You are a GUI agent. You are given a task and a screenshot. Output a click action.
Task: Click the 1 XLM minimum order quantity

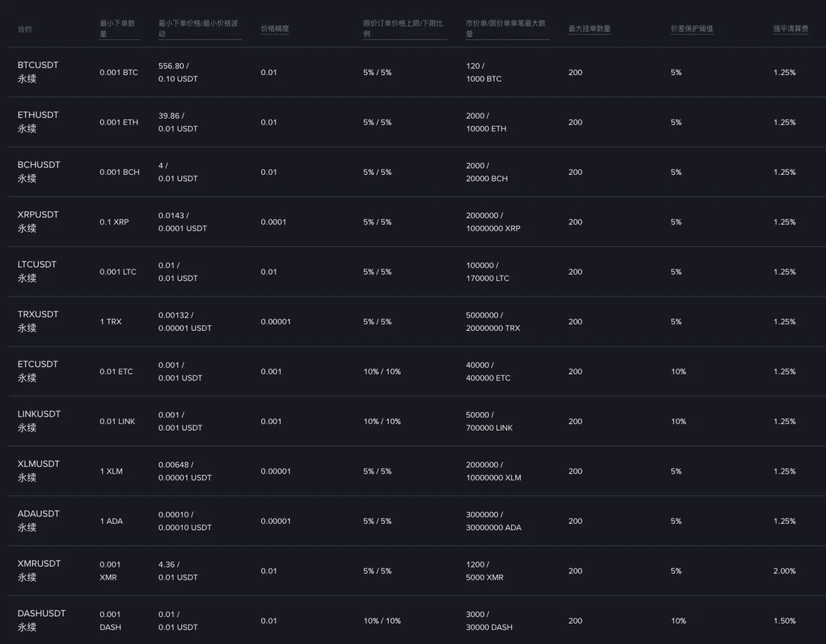coord(111,471)
